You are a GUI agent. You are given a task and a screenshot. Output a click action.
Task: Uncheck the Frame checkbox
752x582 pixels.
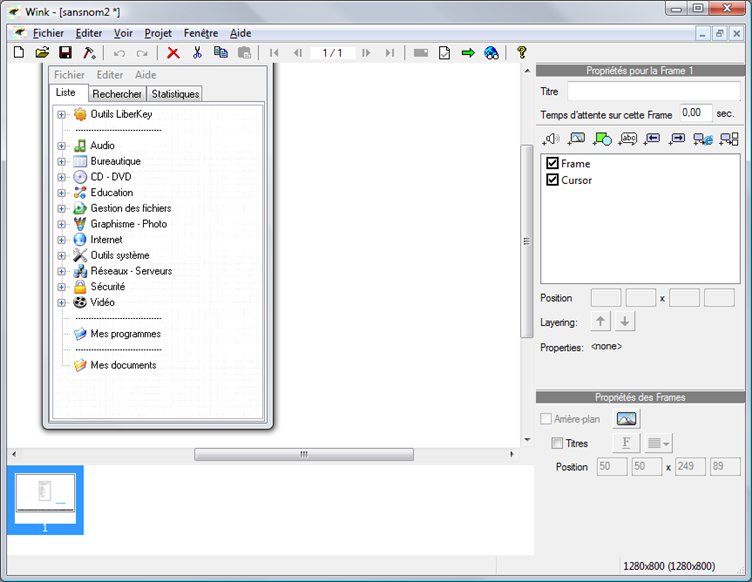(x=552, y=163)
